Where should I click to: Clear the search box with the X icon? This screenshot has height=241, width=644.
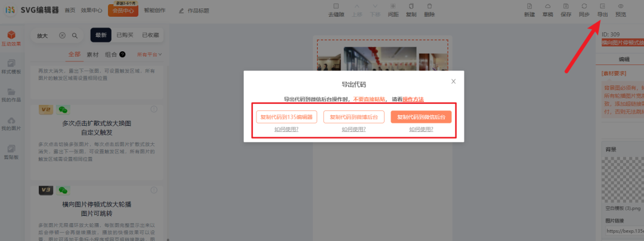coord(63,35)
